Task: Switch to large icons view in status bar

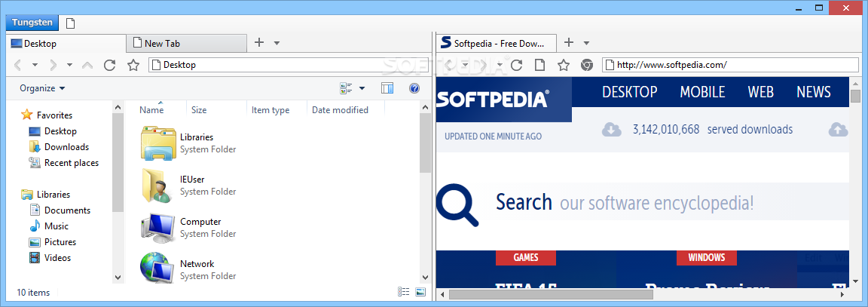Action: tap(420, 292)
